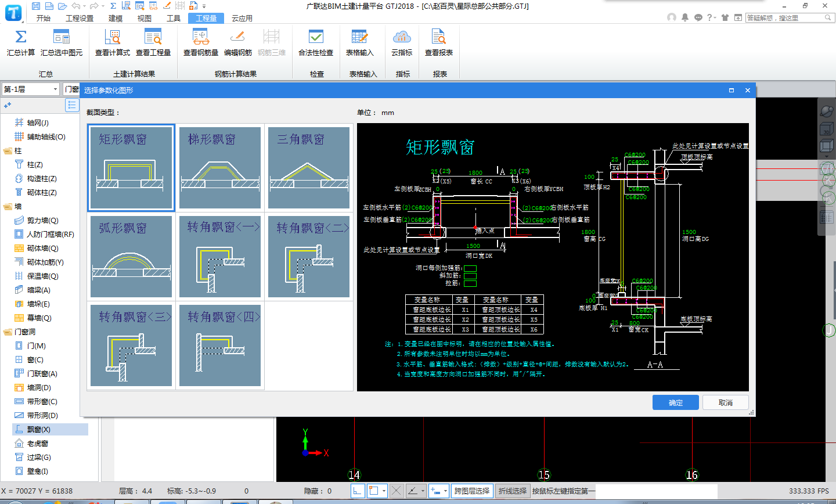Select 老虎窗 in component tree
The image size is (836, 504).
tap(38, 444)
